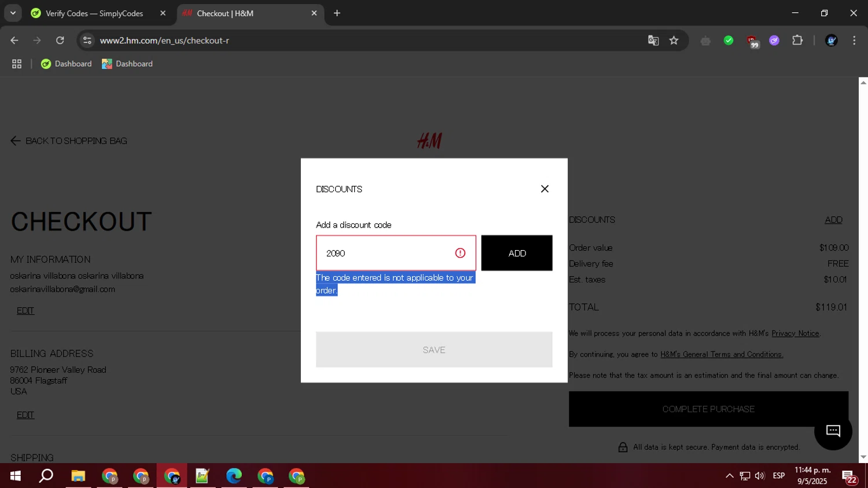Viewport: 868px width, 488px height.
Task: Open the notification center with 22 badge
Action: 849,477
